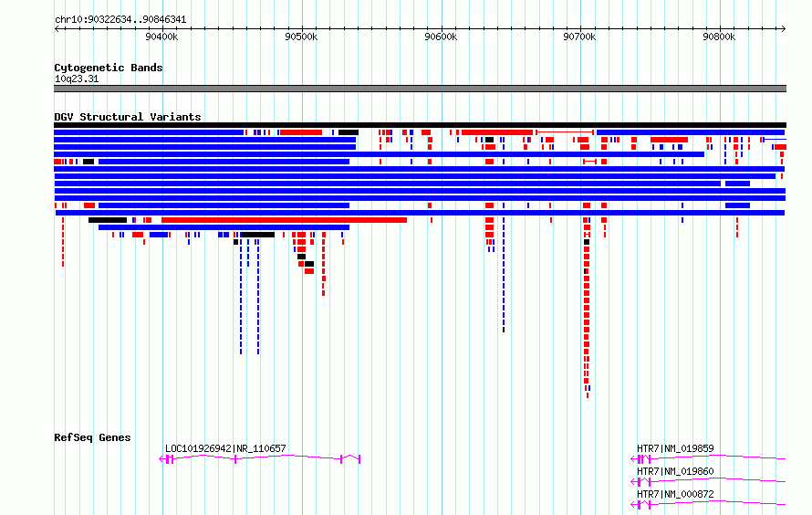
Task: Open the HTR7|NM_019859 transcript label
Action: [675, 448]
